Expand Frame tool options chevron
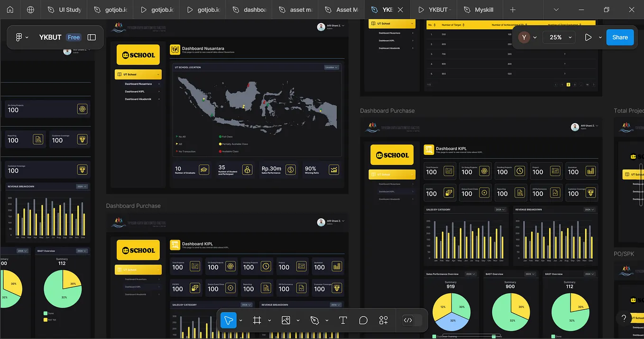Viewport: 644px width, 339px height. 269,320
